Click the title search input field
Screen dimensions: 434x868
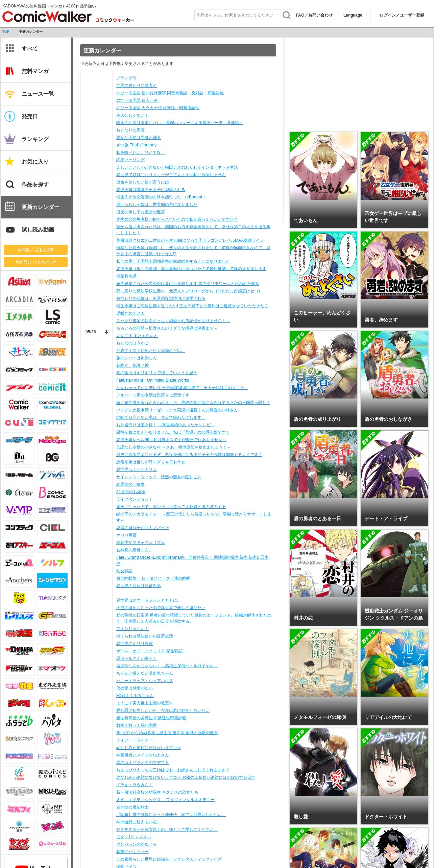[238, 15]
